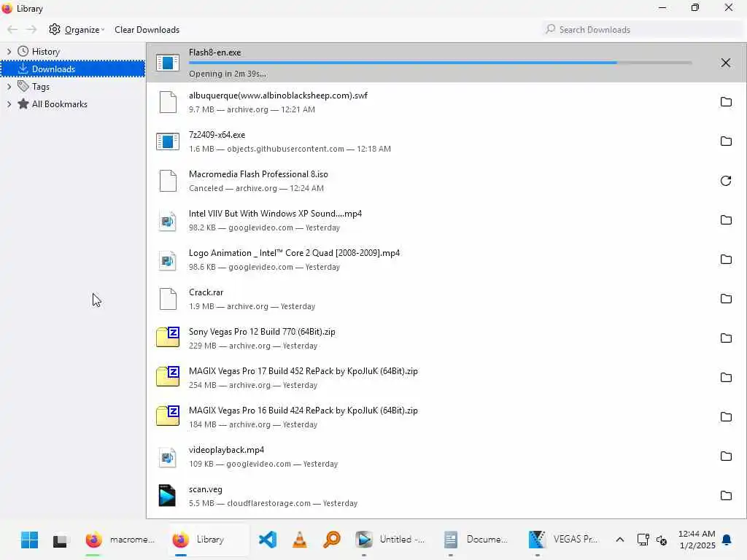
Task: Switch to Untitled window in taskbar
Action: click(x=391, y=540)
